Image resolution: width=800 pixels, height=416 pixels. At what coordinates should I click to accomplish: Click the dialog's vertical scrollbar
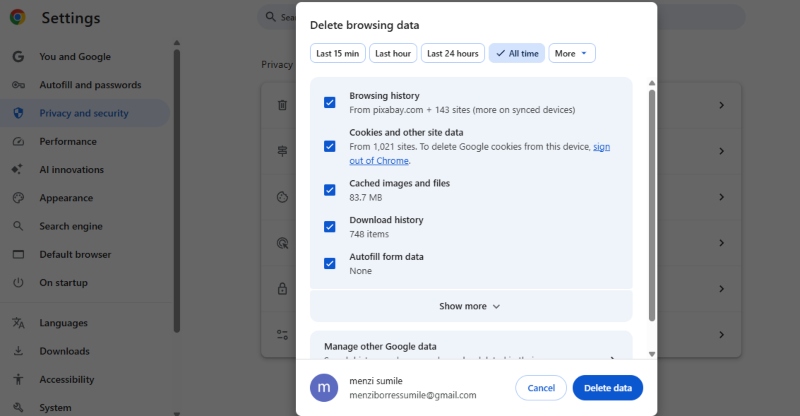(x=652, y=200)
